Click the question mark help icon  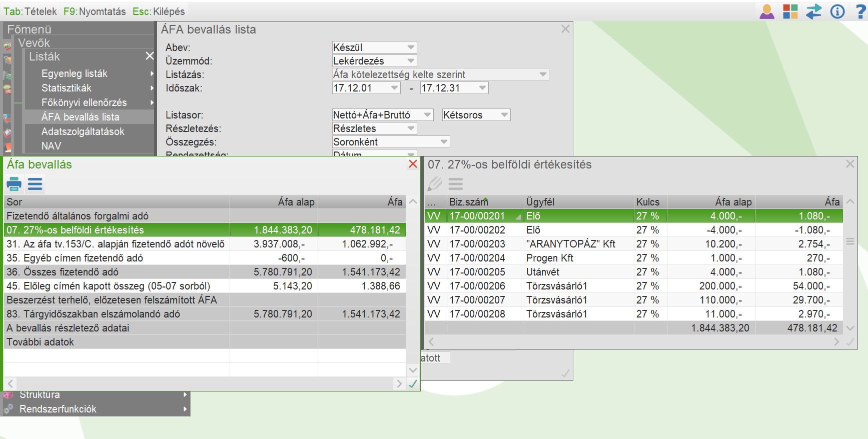[x=860, y=11]
